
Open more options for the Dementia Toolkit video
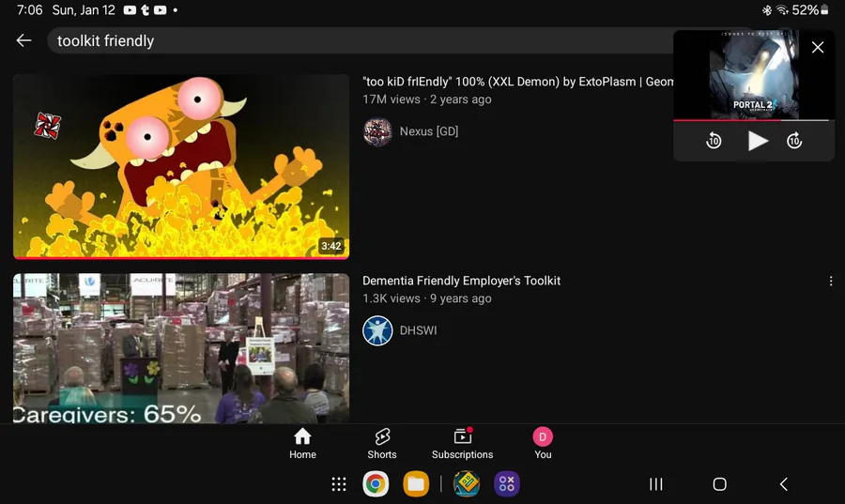[x=831, y=281]
